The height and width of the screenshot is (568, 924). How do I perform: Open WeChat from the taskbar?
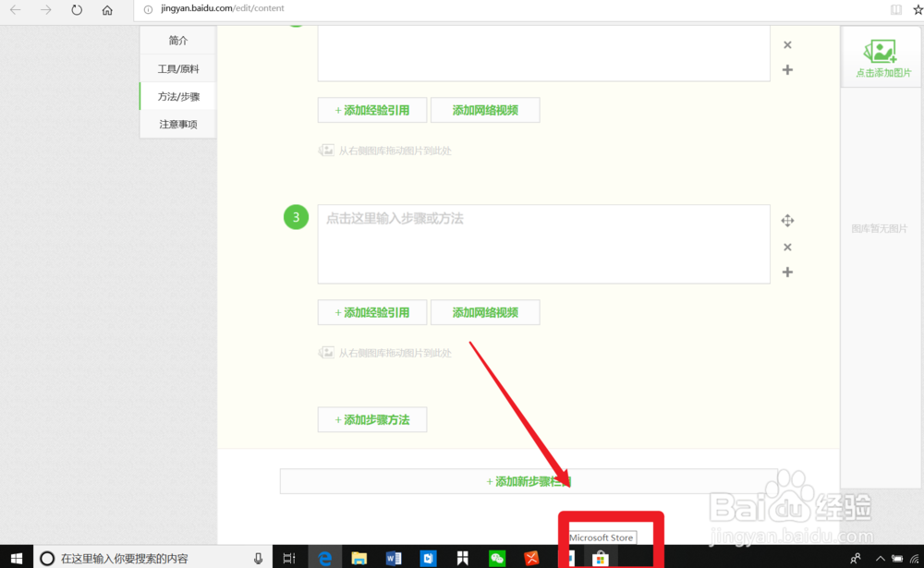[497, 558]
